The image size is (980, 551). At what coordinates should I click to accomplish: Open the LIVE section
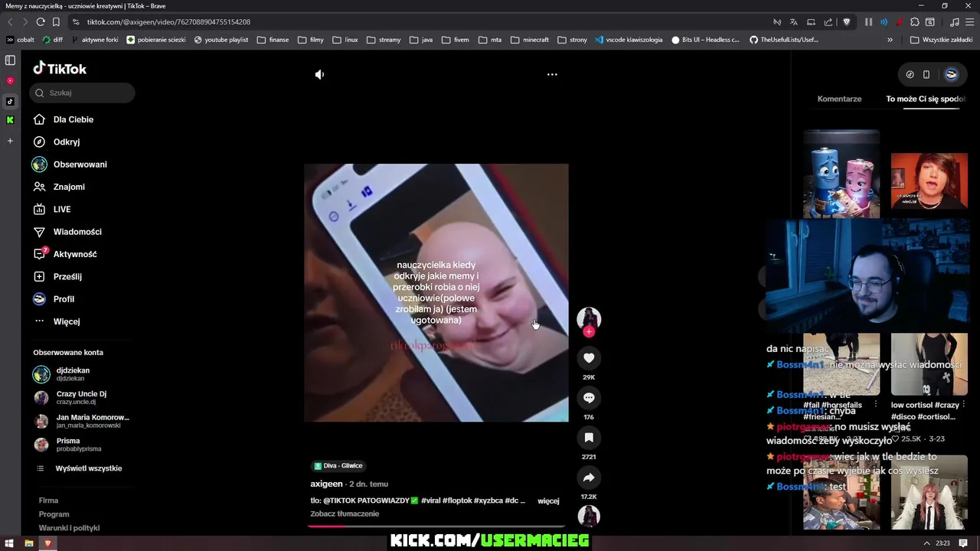tap(62, 209)
